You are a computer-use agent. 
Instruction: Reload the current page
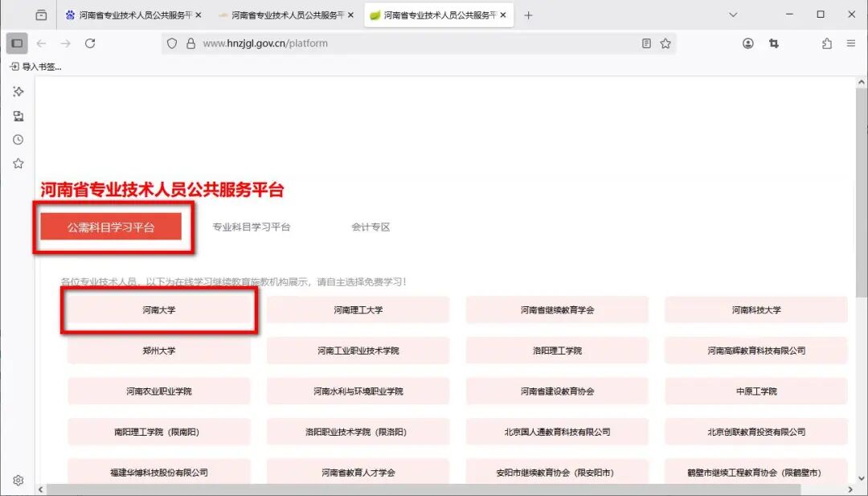90,43
